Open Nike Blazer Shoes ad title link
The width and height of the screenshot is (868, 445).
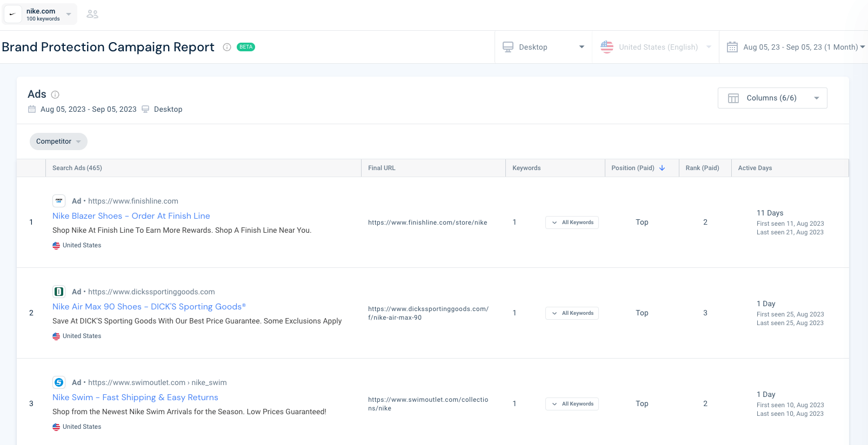click(x=131, y=216)
